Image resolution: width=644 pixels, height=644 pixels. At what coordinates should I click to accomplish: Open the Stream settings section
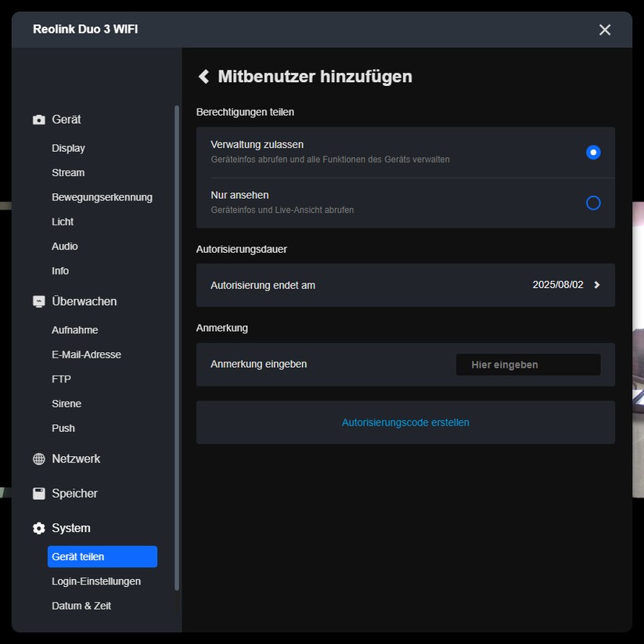(x=67, y=172)
